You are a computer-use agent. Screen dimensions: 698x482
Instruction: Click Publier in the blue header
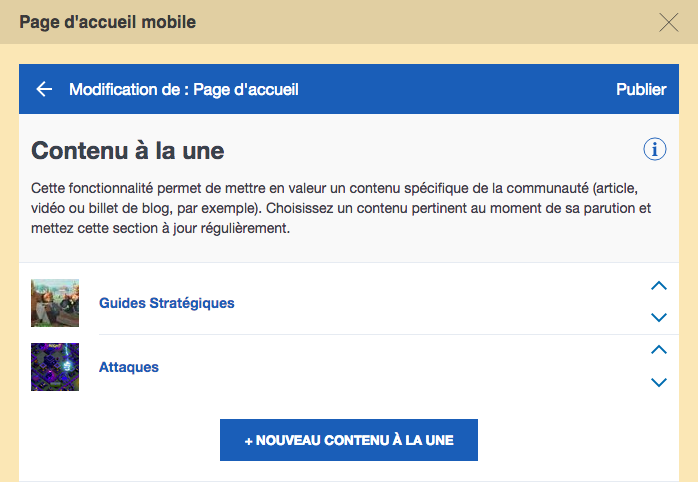(641, 89)
